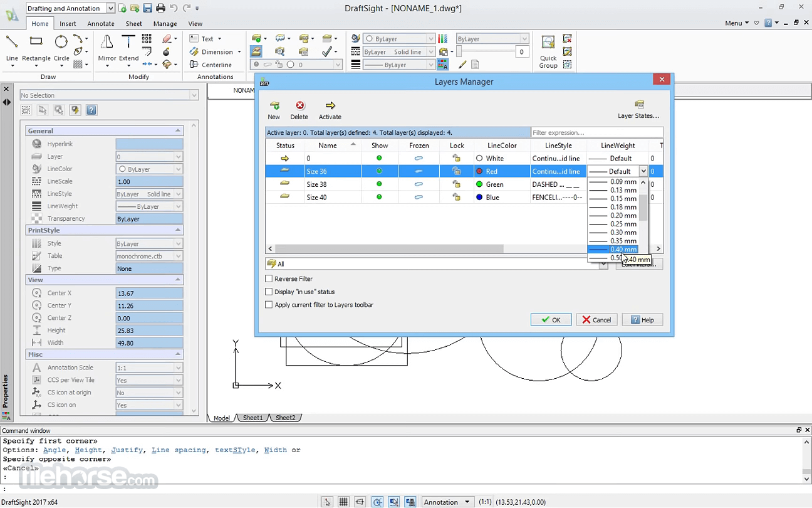Image resolution: width=812 pixels, height=508 pixels.
Task: Click the Quick Group tool
Action: [x=548, y=52]
